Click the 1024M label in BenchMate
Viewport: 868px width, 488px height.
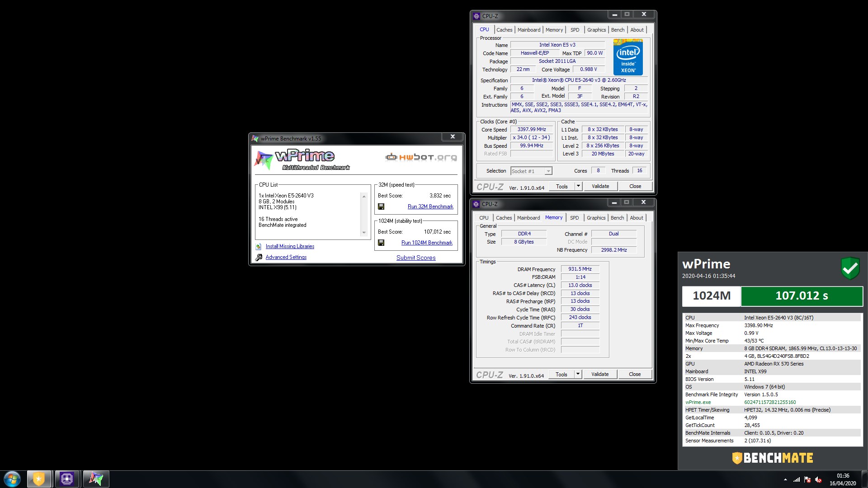(x=712, y=296)
